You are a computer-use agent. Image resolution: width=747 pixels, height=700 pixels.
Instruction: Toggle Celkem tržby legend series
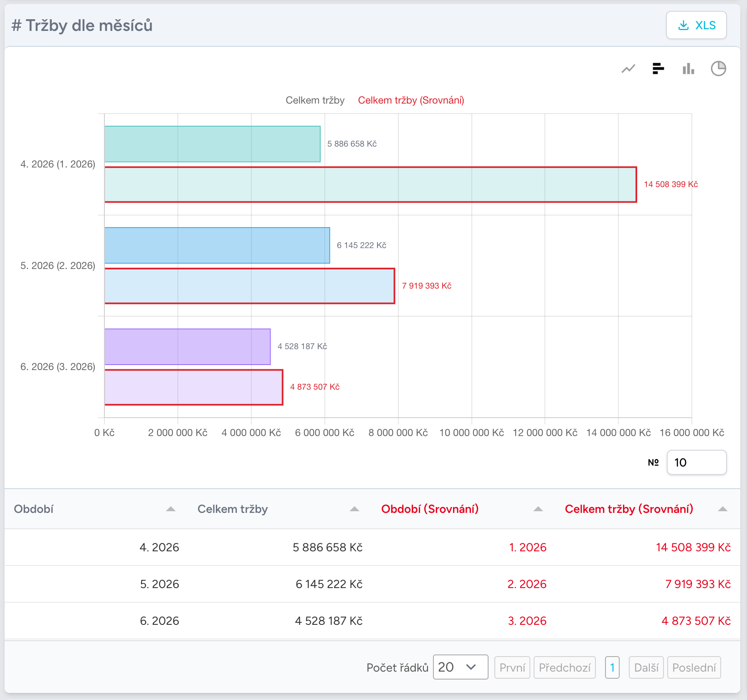click(315, 100)
